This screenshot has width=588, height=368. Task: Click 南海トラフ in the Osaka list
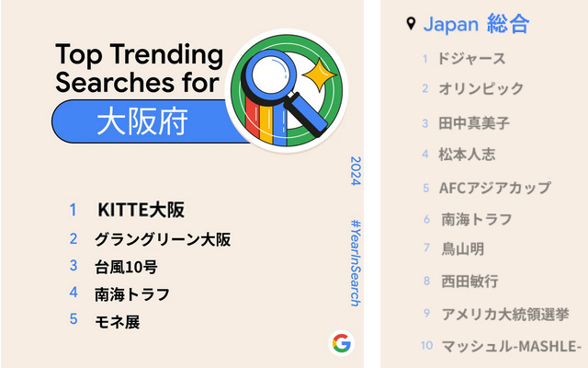tap(132, 294)
